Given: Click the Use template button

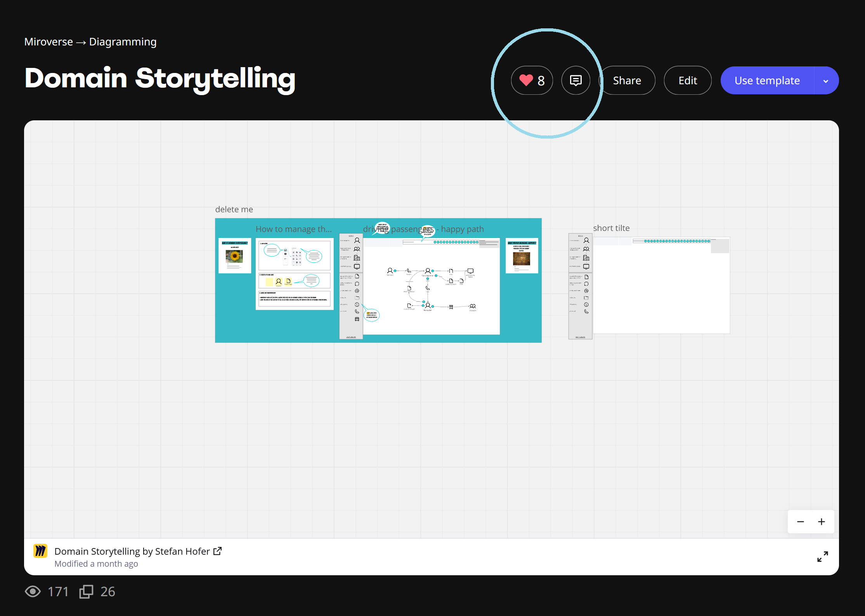Looking at the screenshot, I should (767, 80).
